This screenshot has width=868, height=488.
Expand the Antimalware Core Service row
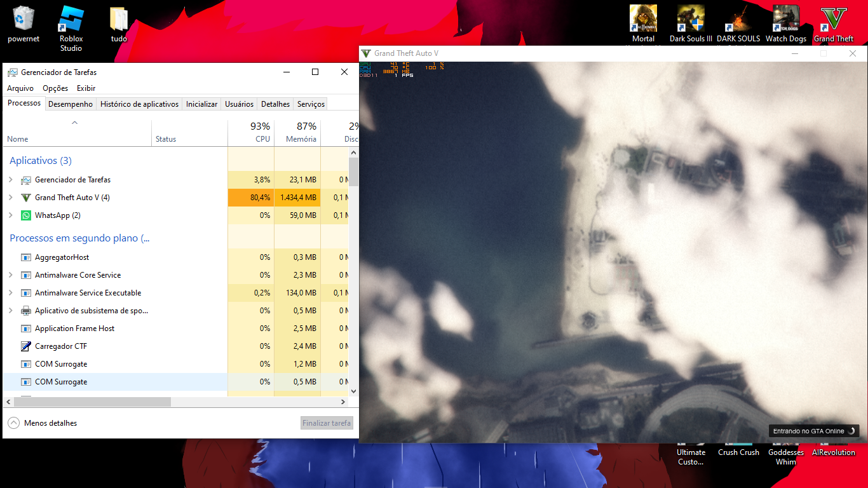pos(11,275)
